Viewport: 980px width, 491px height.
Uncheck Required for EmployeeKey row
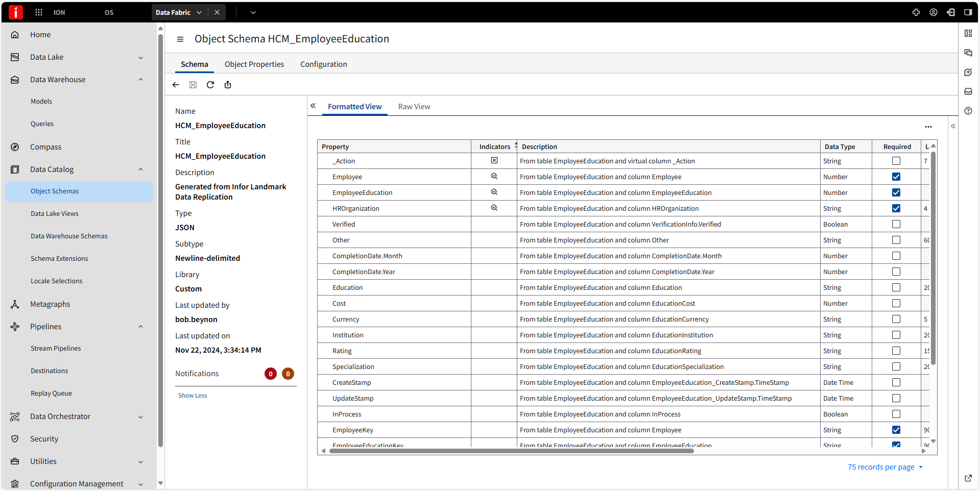pos(896,430)
